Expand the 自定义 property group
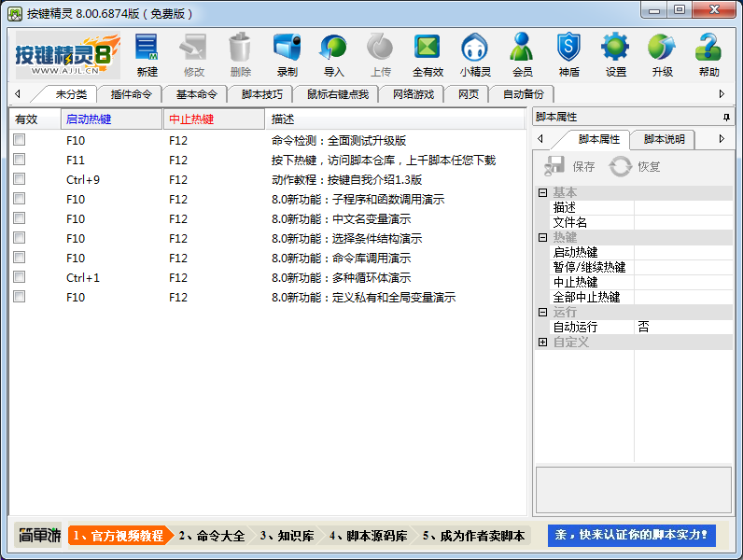The image size is (743, 560). [542, 343]
